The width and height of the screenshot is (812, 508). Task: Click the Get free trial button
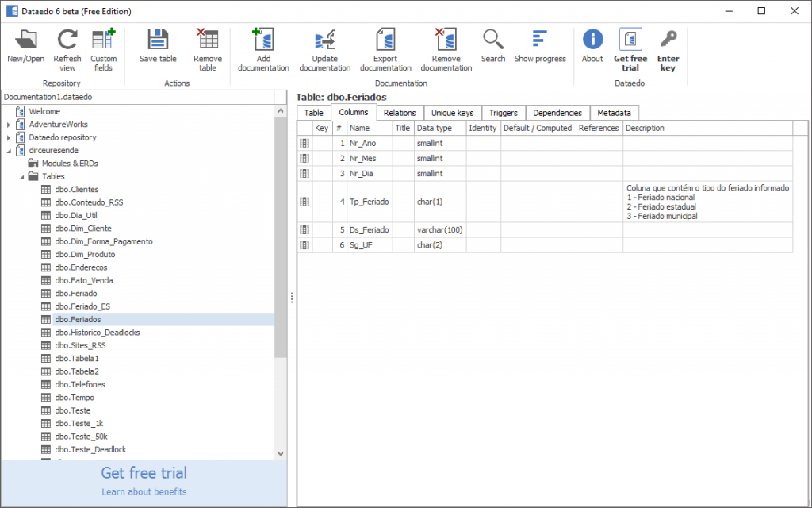(144, 473)
